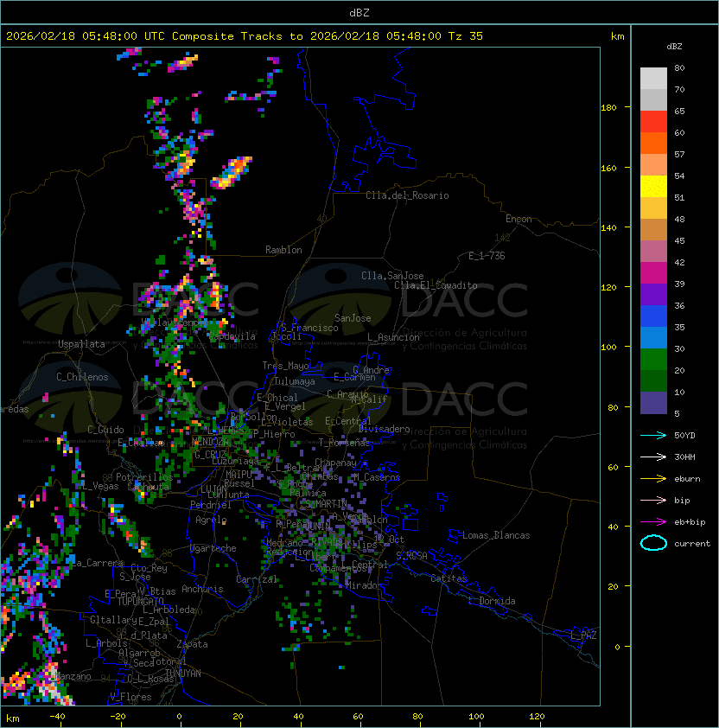Click the cyan 50YD arrow in legend
Image resolution: width=719 pixels, height=728 pixels.
(x=653, y=436)
